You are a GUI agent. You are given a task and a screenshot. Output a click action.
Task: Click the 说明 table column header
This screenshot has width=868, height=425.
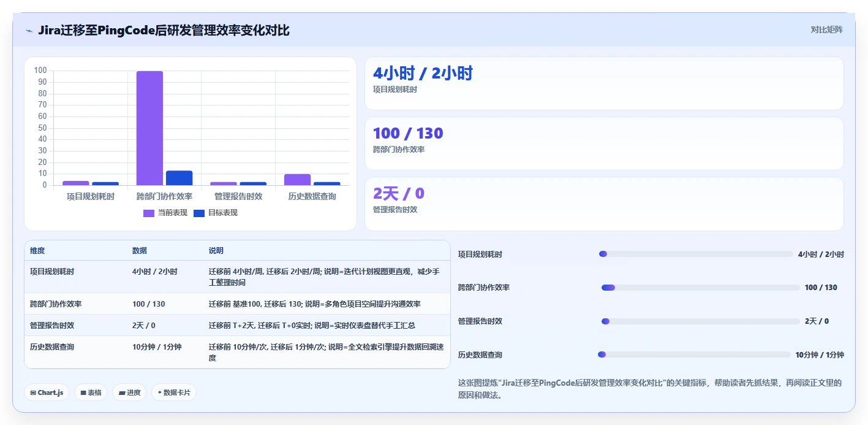pyautogui.click(x=216, y=251)
